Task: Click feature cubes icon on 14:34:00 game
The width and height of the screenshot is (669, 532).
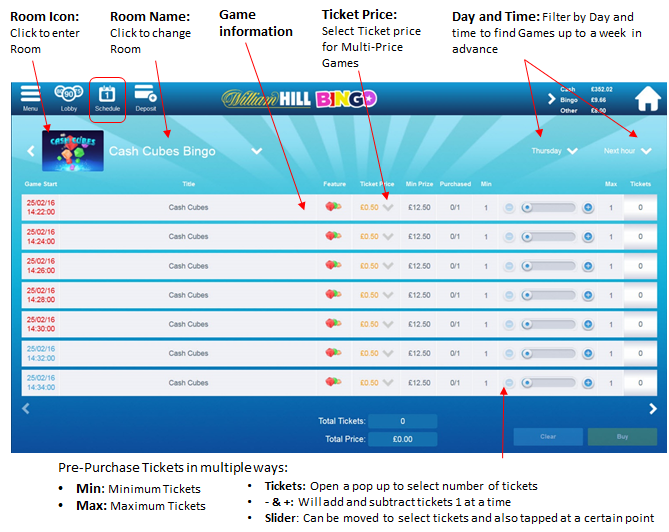Action: click(x=333, y=382)
